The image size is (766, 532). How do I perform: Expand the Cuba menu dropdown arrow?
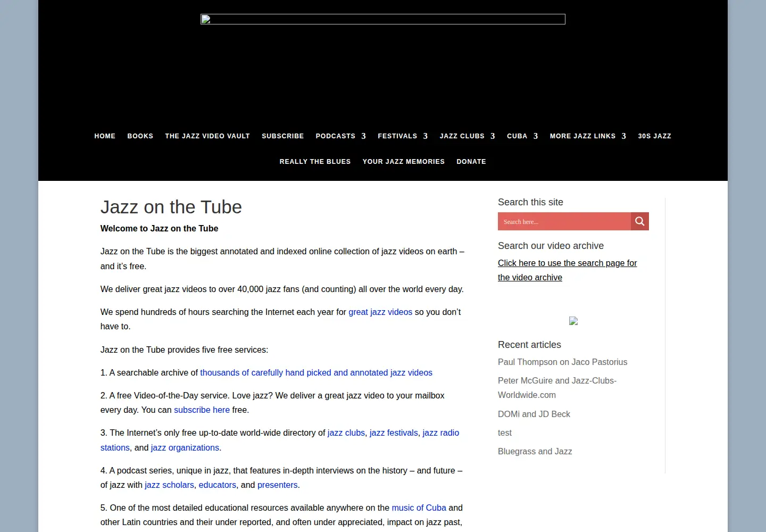pos(536,136)
